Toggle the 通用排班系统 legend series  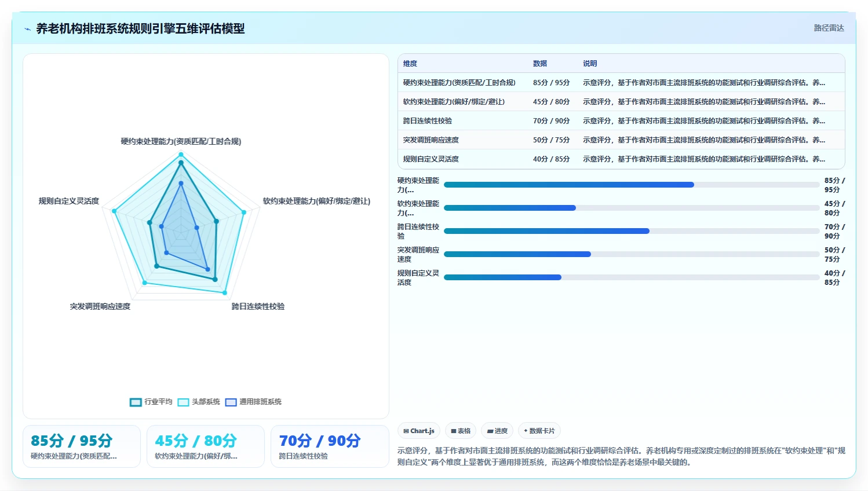253,402
